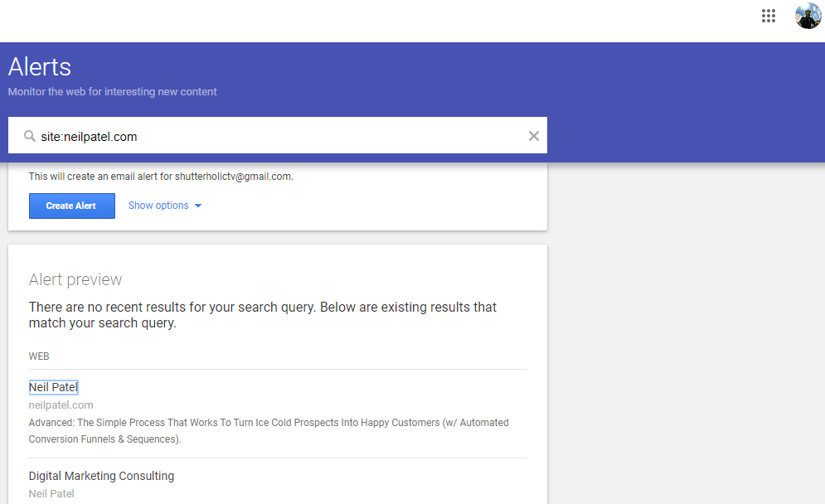Focus the site:neilpatel.com search field
This screenshot has width=825, height=504.
[274, 136]
